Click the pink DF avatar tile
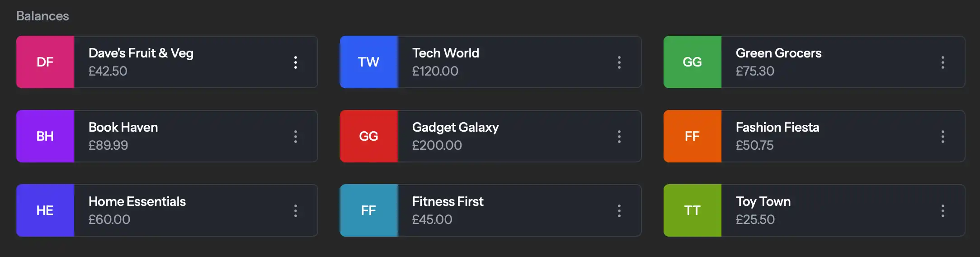The height and width of the screenshot is (257, 980). pos(45,62)
